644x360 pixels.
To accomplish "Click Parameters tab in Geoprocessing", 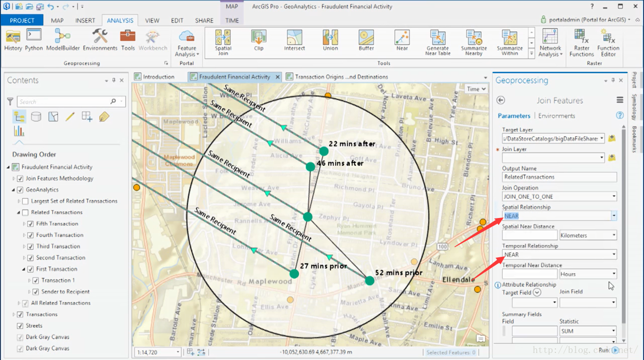I will click(514, 116).
